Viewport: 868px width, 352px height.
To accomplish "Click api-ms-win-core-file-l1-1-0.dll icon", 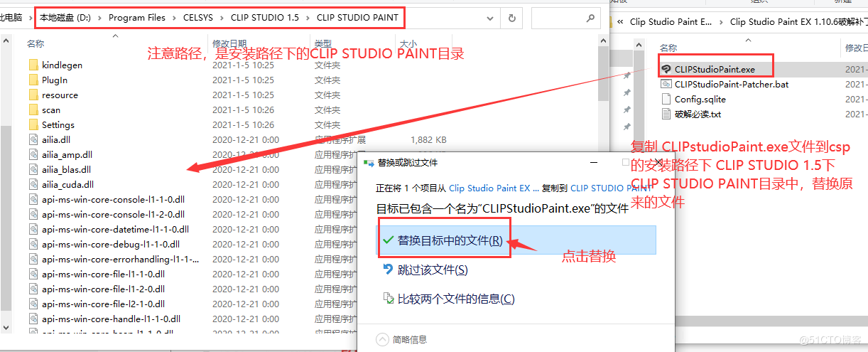I will click(x=33, y=274).
